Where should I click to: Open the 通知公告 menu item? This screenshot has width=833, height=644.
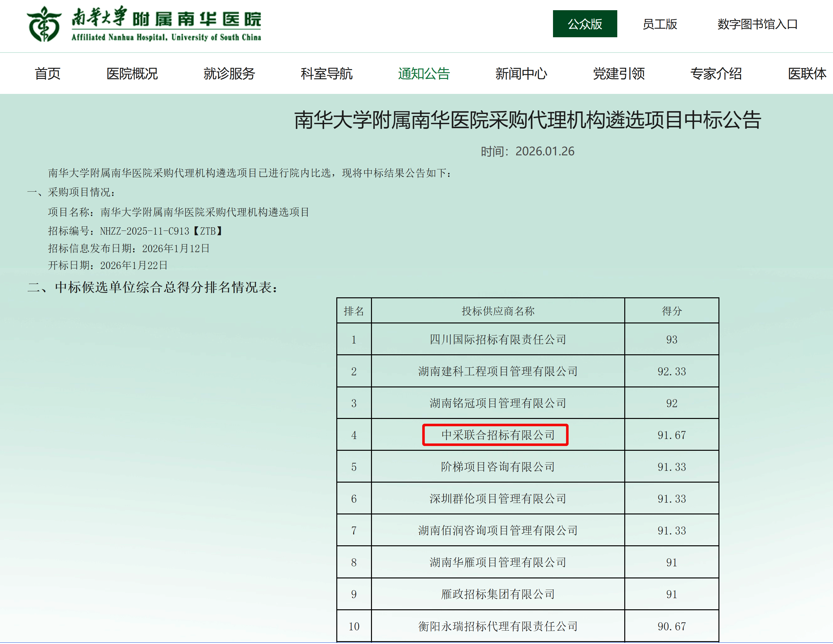[424, 74]
